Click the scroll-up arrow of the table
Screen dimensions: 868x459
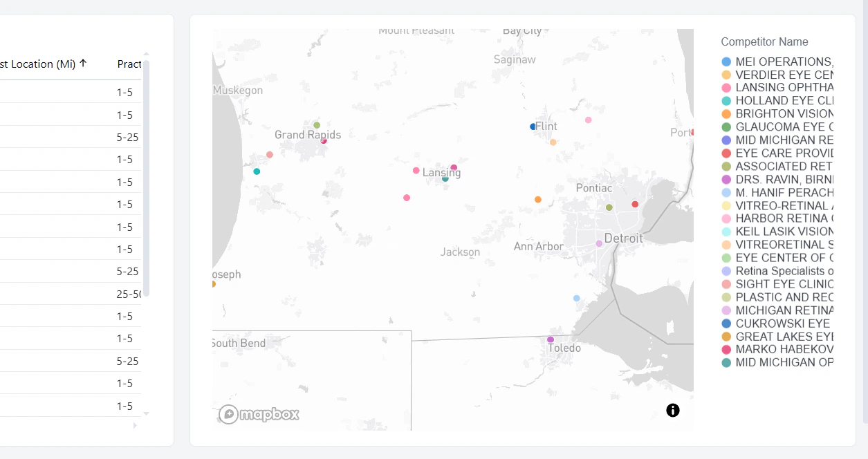click(x=146, y=54)
